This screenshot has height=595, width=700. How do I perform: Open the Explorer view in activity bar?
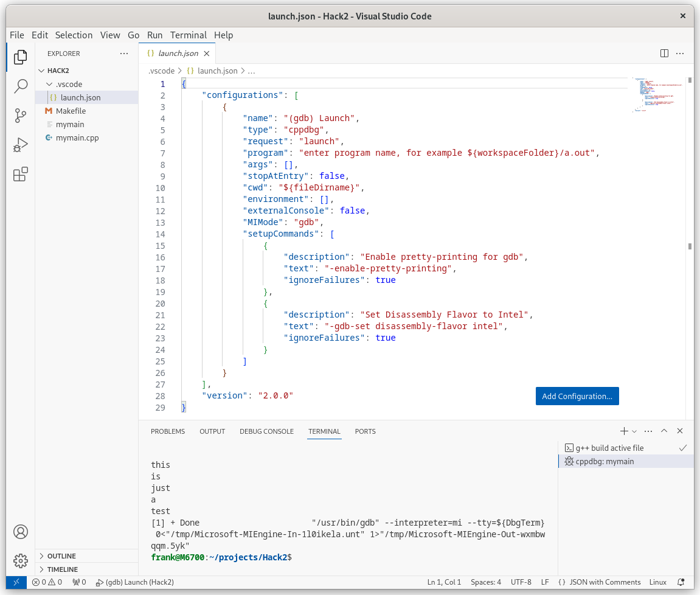click(x=21, y=57)
